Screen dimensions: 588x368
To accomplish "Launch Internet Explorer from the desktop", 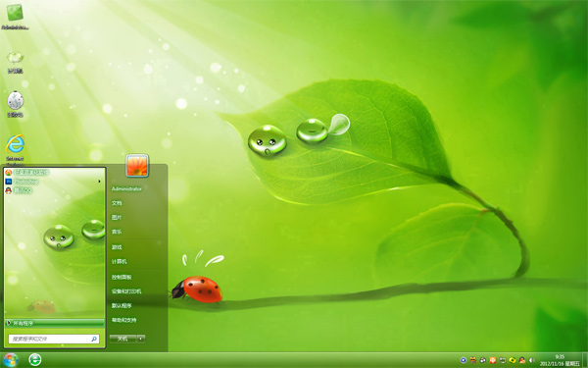I will point(16,149).
